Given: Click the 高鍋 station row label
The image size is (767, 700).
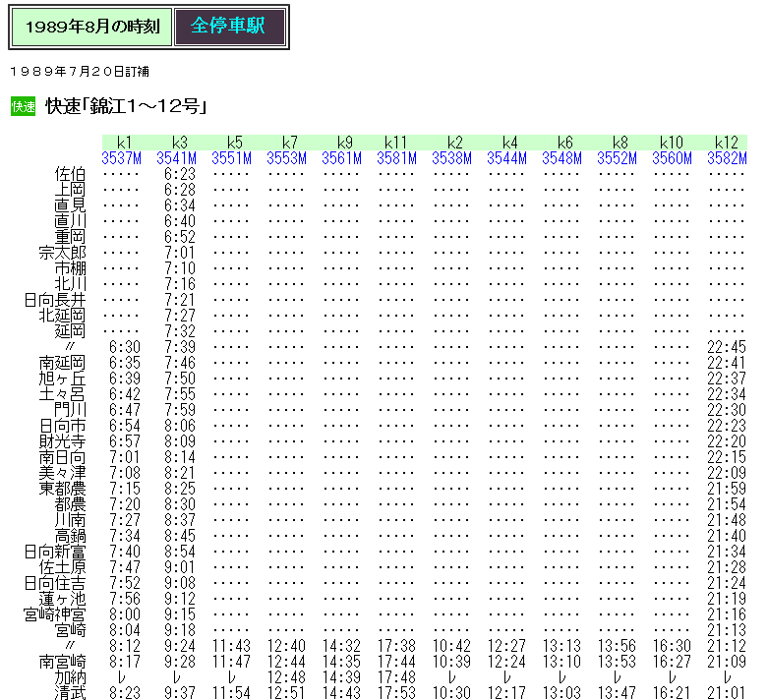Looking at the screenshot, I should pos(70,536).
